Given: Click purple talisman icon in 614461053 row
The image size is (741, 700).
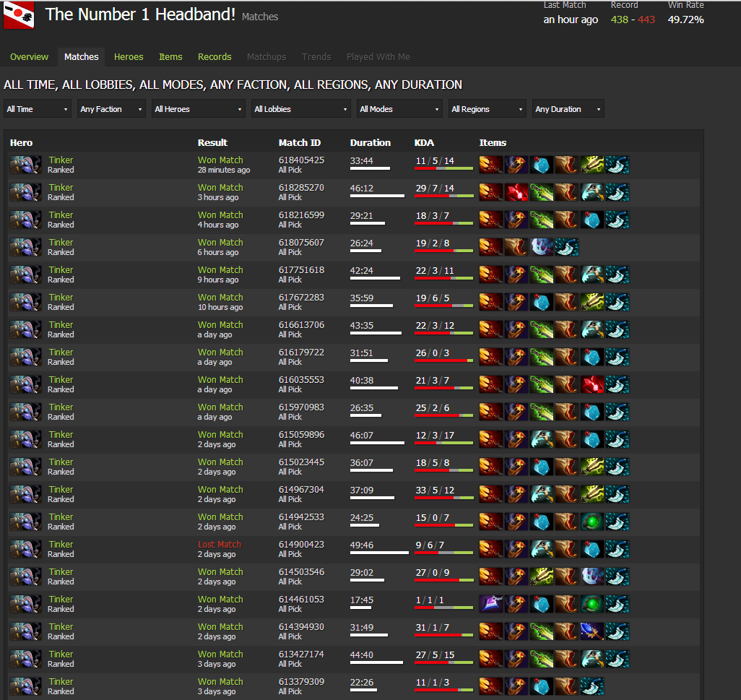Looking at the screenshot, I should (x=490, y=604).
